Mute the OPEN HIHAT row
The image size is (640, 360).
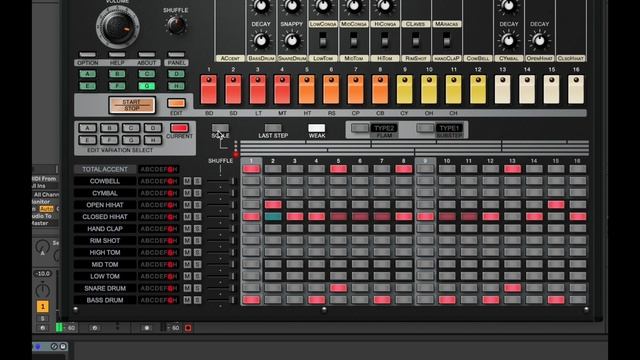click(x=187, y=205)
